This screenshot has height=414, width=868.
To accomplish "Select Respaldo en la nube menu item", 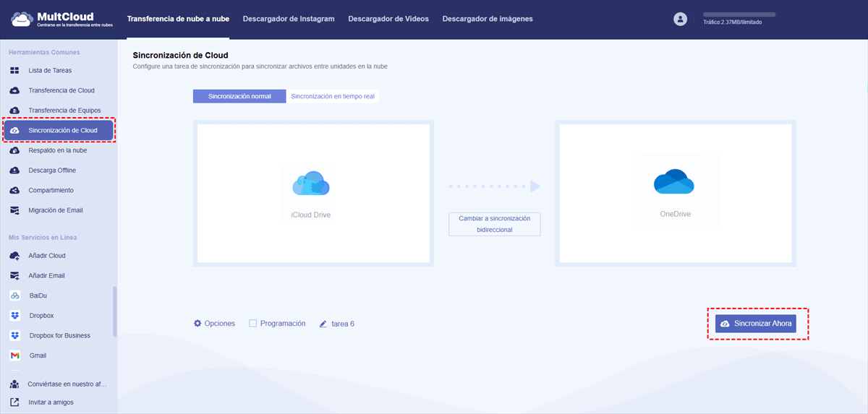I will click(58, 150).
